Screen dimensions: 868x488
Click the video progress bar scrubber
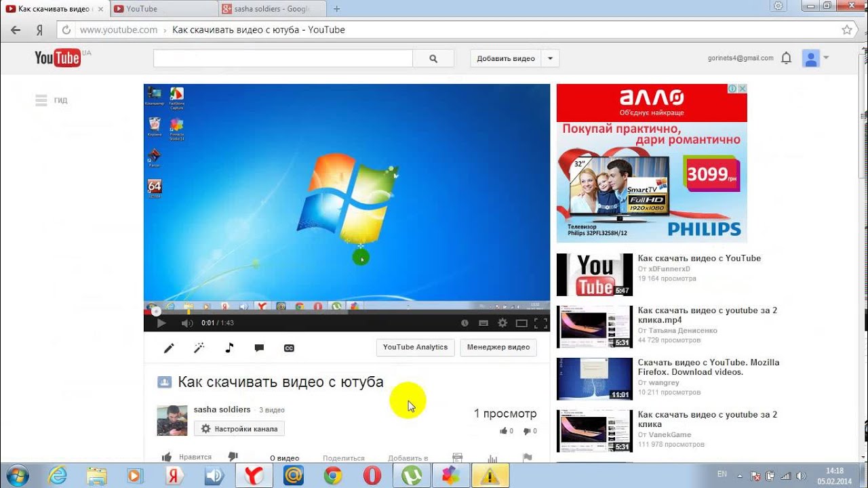(x=156, y=312)
